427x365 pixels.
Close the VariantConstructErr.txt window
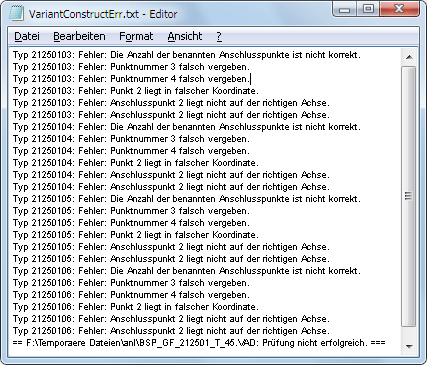pos(399,9)
